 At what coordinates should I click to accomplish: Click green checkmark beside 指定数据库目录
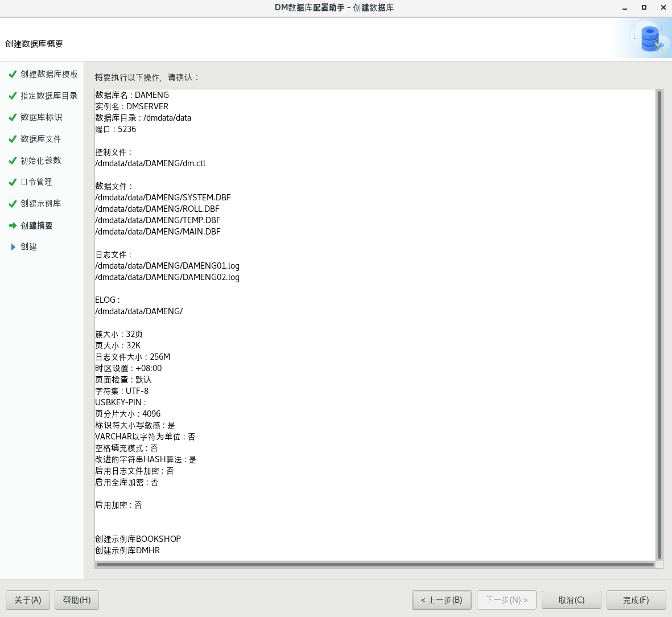(13, 96)
